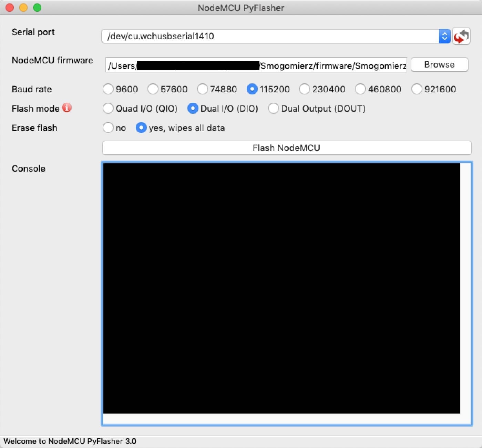Click the Flash mode info icon
The image size is (482, 448).
[67, 108]
